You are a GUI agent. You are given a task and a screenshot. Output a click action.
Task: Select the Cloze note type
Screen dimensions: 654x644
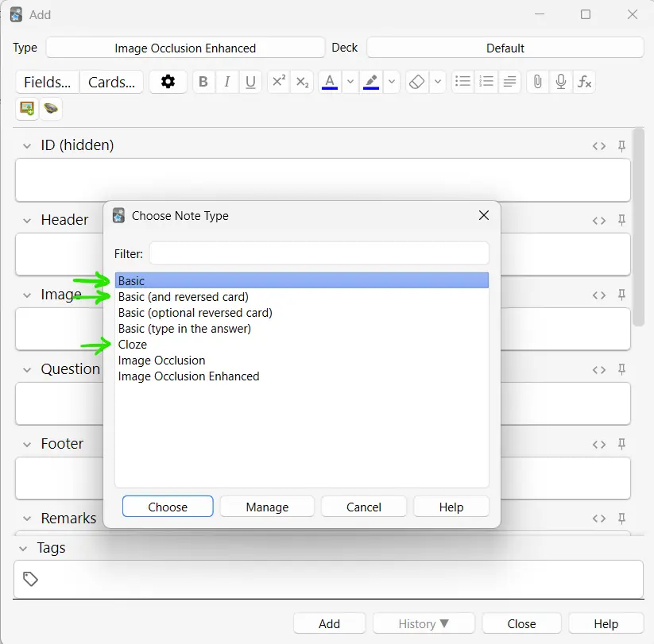(301, 345)
